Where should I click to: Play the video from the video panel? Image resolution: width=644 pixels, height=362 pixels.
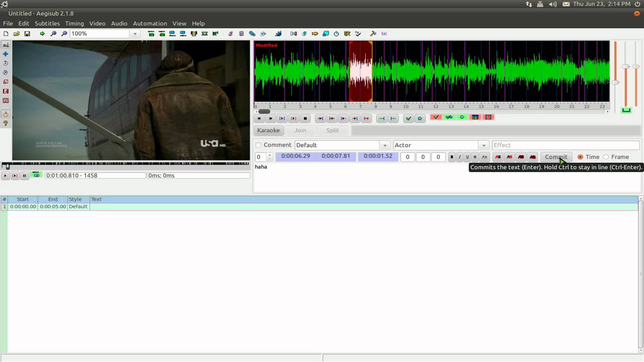[5, 175]
